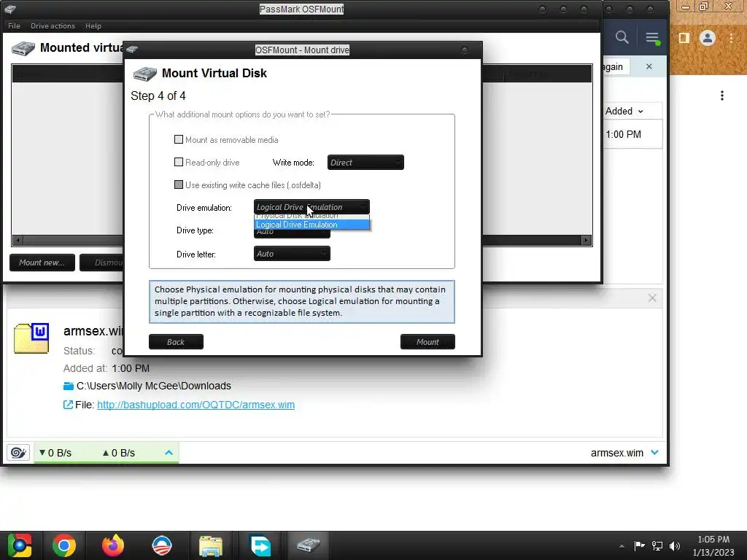The width and height of the screenshot is (747, 560).
Task: Open Firefox from the taskbar
Action: (113, 545)
